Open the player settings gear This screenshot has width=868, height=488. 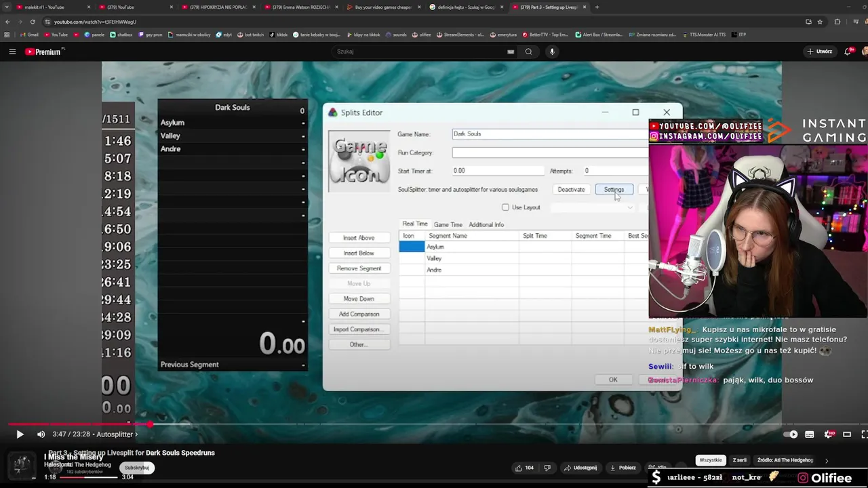click(x=829, y=434)
